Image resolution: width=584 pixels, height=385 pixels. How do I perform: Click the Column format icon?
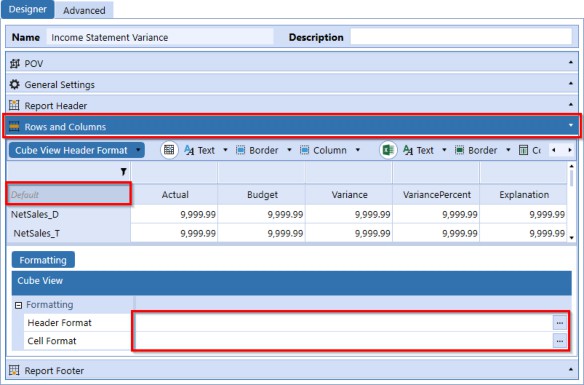[305, 150]
